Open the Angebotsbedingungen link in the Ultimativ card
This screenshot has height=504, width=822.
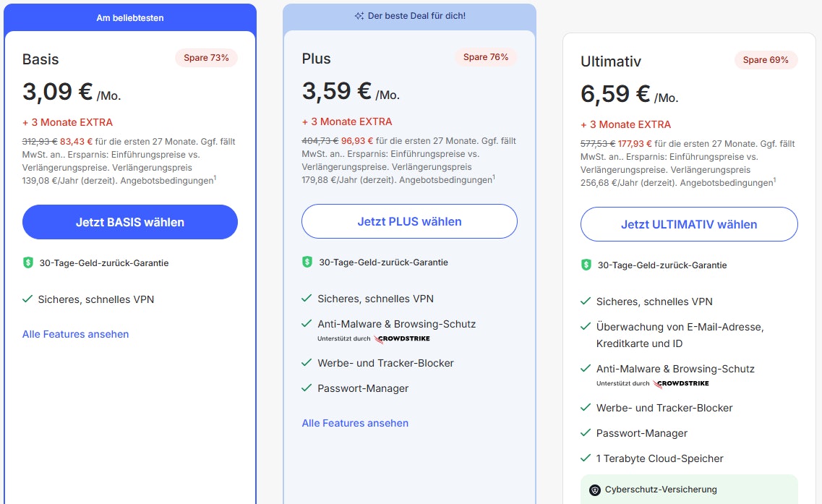click(x=726, y=183)
